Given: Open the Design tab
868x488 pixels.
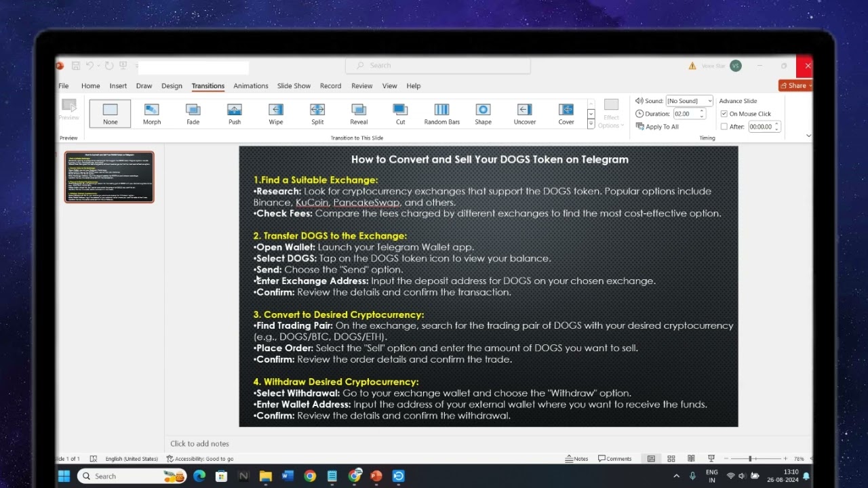Looking at the screenshot, I should pos(172,86).
